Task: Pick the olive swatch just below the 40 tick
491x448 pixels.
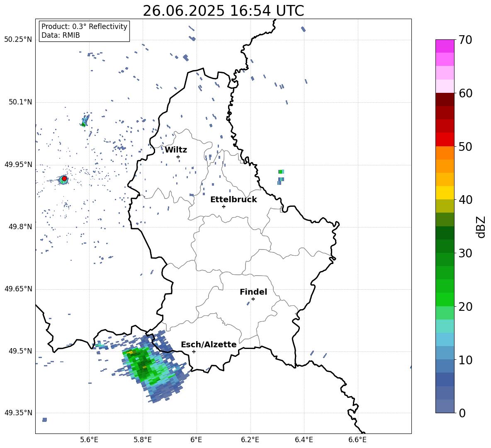Action: [445, 206]
